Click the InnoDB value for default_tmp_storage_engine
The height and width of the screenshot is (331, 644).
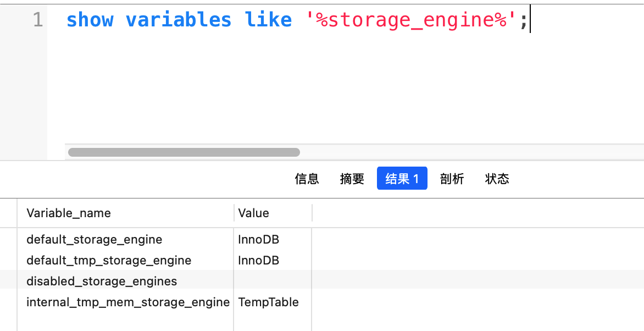point(258,260)
